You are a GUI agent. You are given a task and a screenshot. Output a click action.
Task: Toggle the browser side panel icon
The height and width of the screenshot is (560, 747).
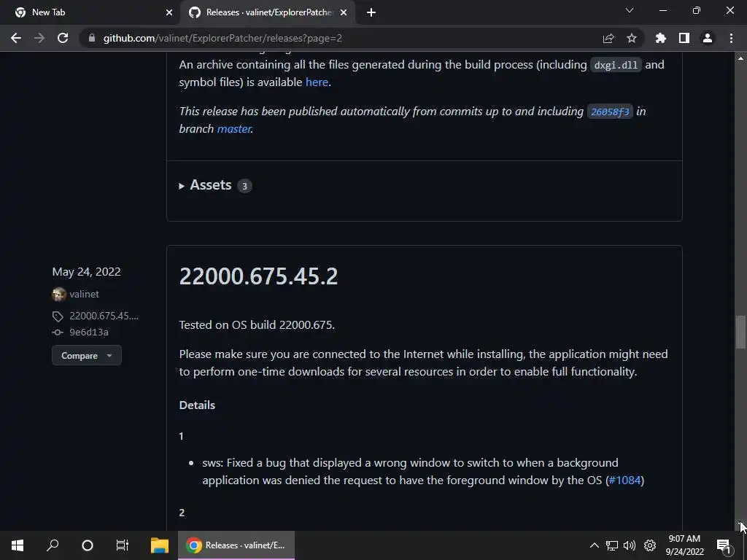(684, 38)
